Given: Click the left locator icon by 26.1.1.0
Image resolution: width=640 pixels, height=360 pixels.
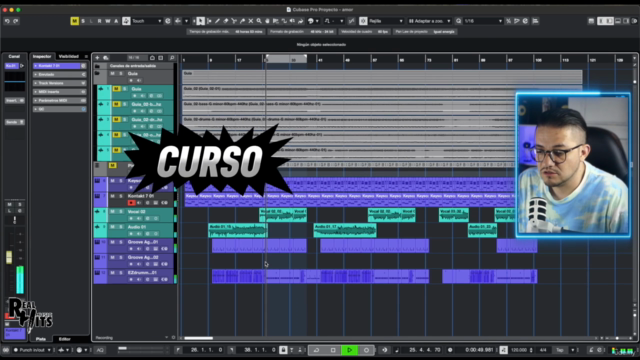Looking at the screenshot, I should (178, 350).
